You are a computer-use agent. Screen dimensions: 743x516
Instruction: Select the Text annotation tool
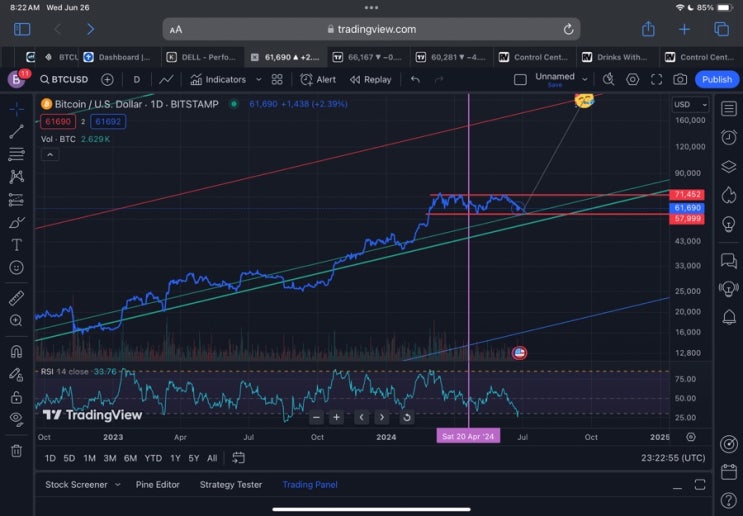click(x=17, y=245)
